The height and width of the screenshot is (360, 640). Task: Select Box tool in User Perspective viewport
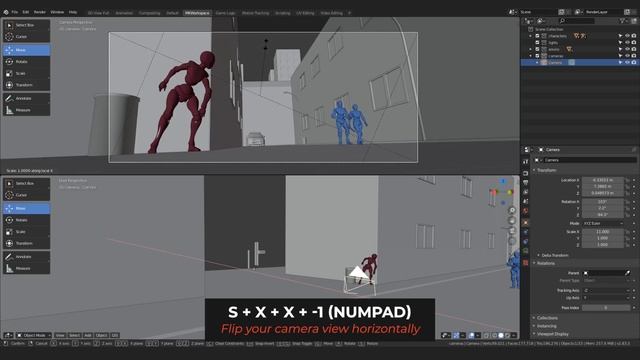pyautogui.click(x=27, y=184)
